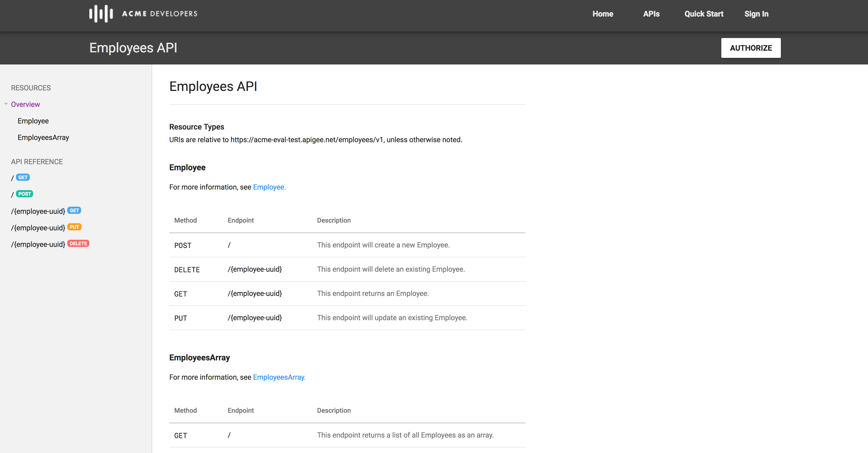Viewport: 868px width, 453px height.
Task: Open the APIs nav item
Action: pos(651,14)
